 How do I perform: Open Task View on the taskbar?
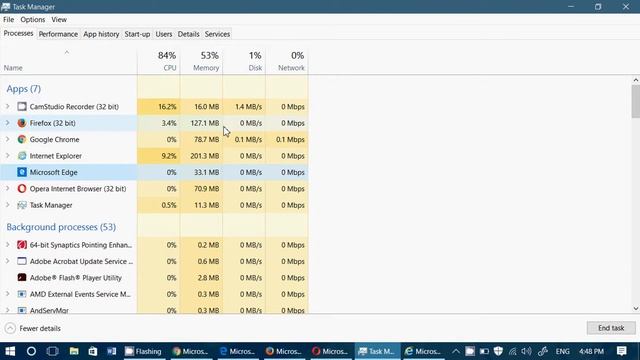52,351
